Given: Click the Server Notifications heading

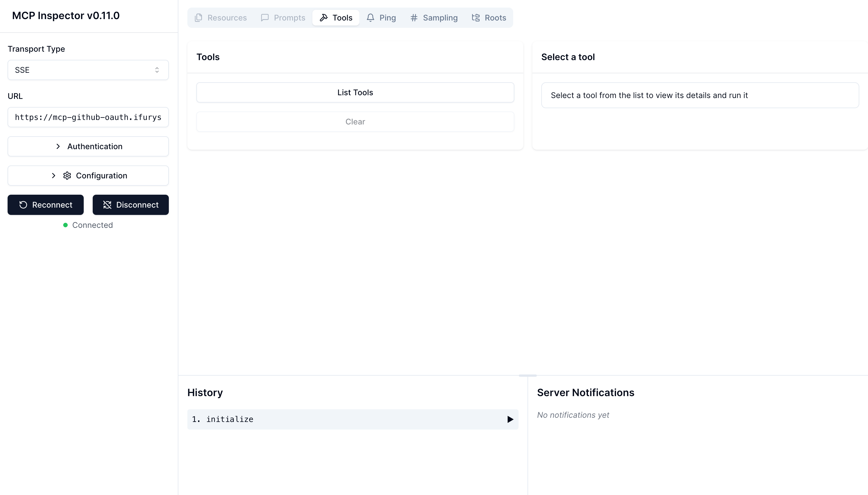Looking at the screenshot, I should point(586,393).
